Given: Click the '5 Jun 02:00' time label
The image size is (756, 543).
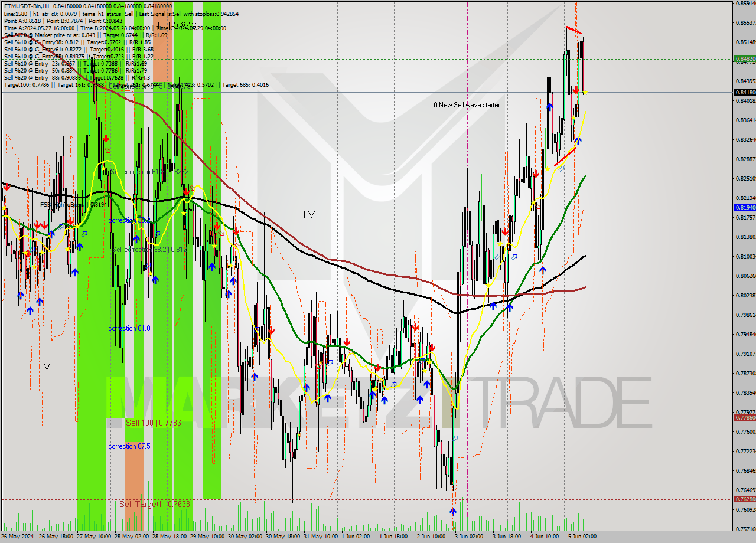Looking at the screenshot, I should click(584, 537).
